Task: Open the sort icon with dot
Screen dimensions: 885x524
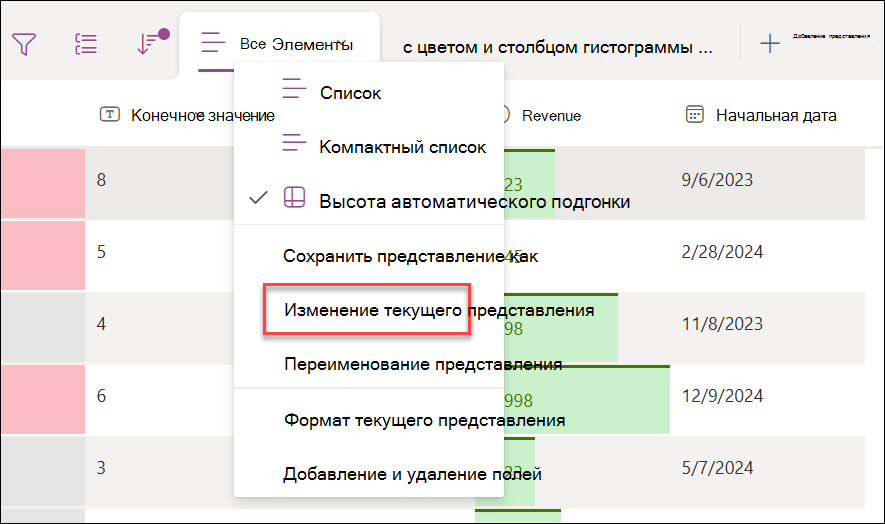Action: (x=153, y=42)
